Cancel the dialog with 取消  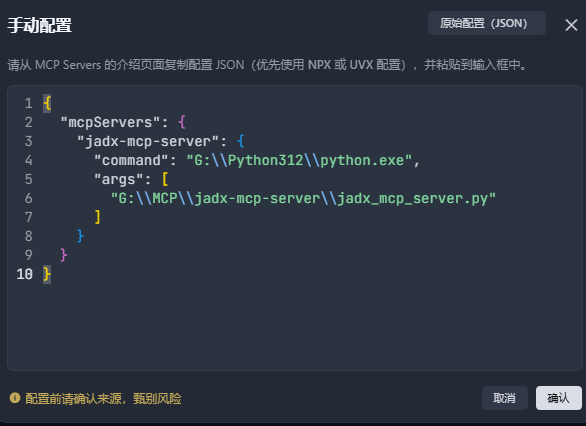coord(505,398)
